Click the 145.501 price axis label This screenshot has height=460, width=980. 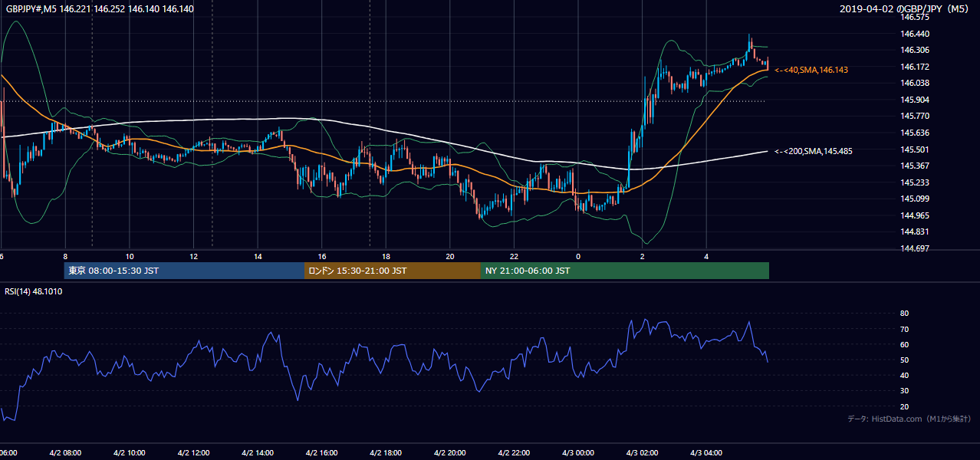[x=915, y=149]
